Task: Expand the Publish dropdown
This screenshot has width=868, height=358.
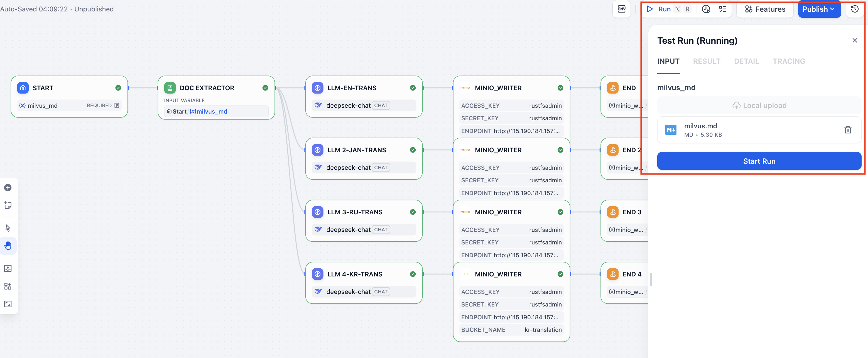Action: click(x=819, y=9)
